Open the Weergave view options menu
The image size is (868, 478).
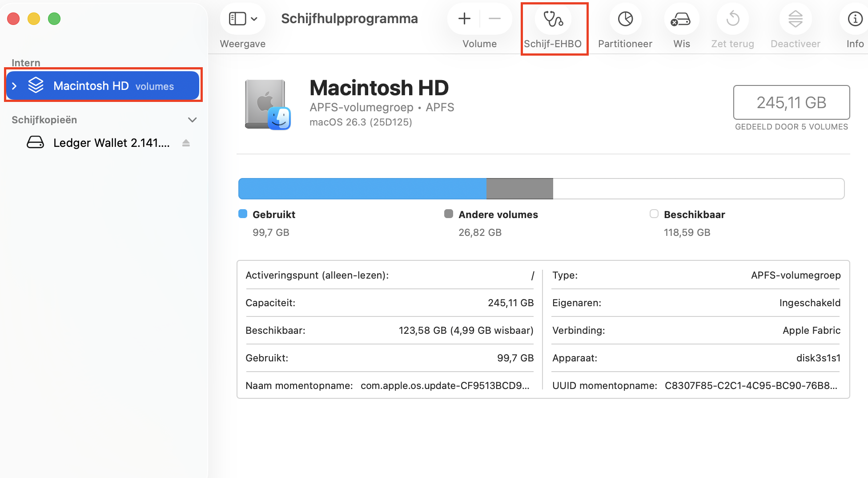242,19
